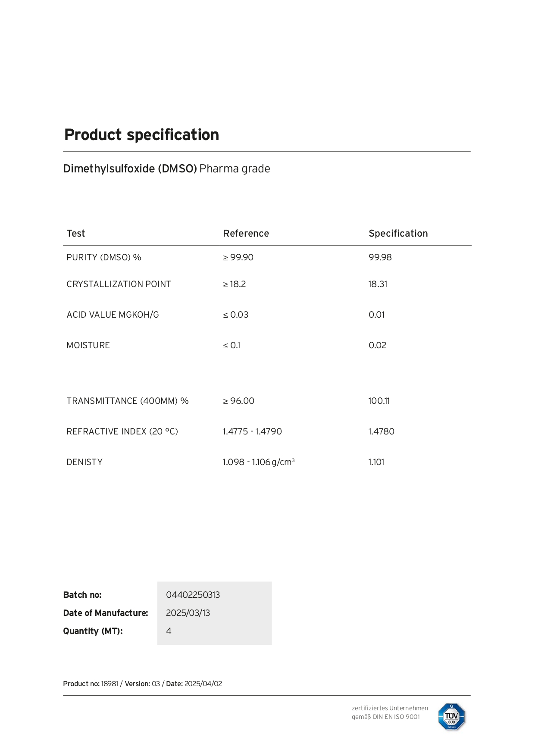Click the Quantity (MT) value 4
This screenshot has height=756, width=535.
169,631
